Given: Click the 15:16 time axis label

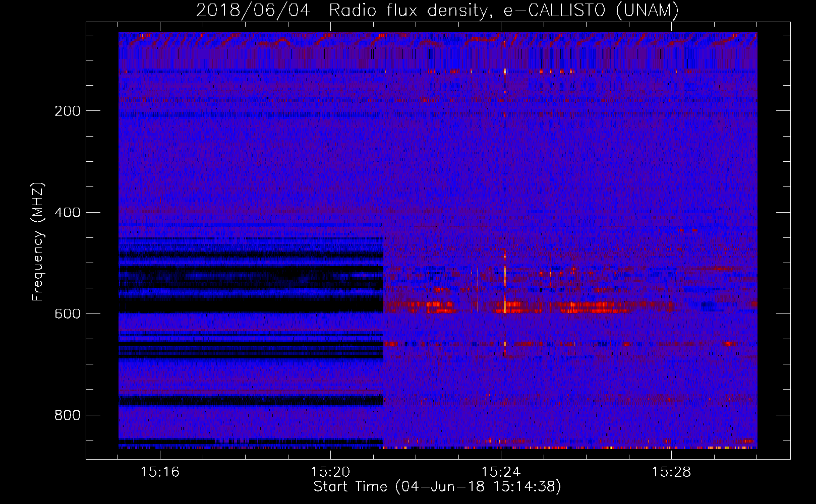Looking at the screenshot, I should tap(160, 472).
